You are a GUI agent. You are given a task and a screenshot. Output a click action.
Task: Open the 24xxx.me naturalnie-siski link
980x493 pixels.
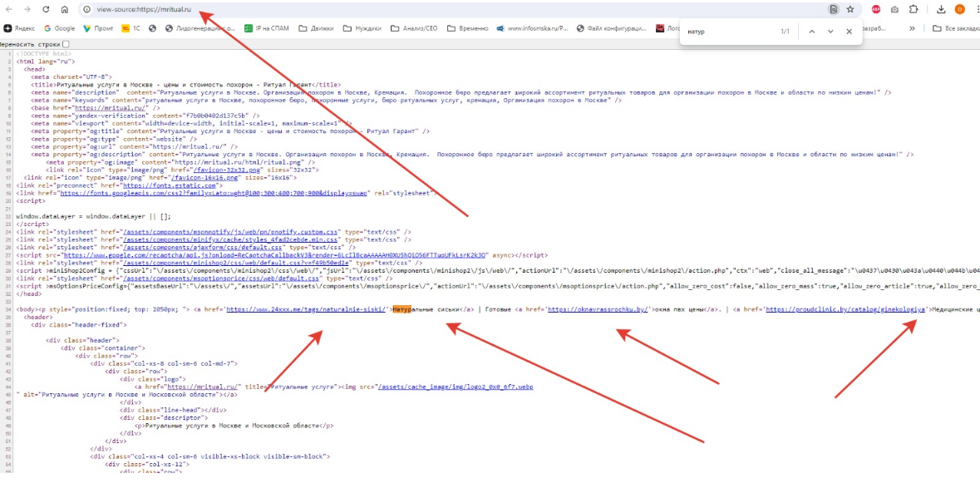[x=306, y=308]
